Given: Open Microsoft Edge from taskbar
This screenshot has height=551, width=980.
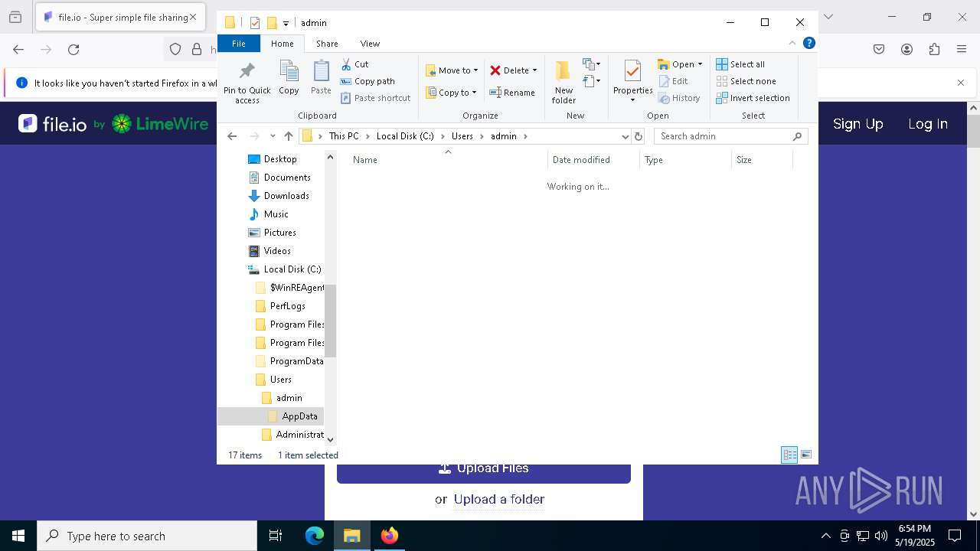Looking at the screenshot, I should pyautogui.click(x=315, y=536).
